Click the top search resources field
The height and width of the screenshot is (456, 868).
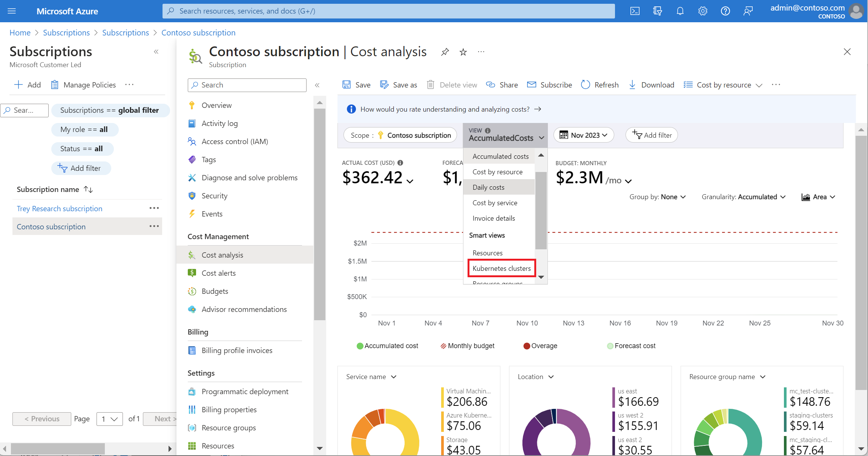(x=388, y=11)
